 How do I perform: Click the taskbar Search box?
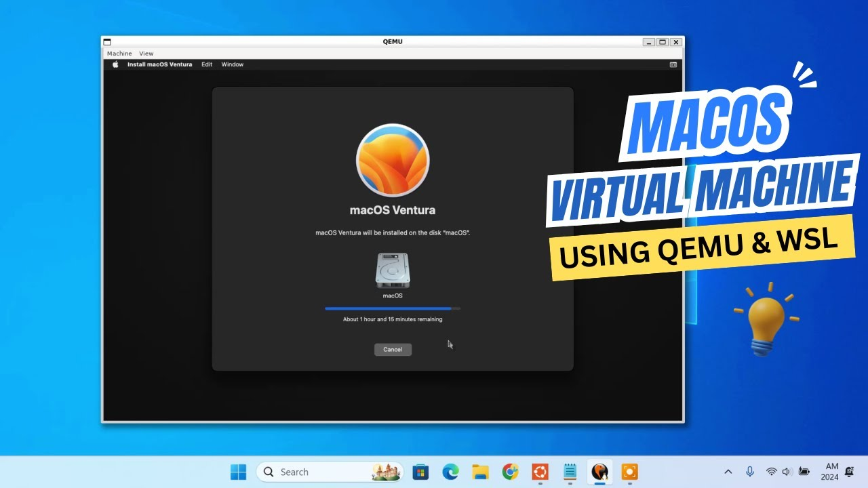tap(330, 472)
